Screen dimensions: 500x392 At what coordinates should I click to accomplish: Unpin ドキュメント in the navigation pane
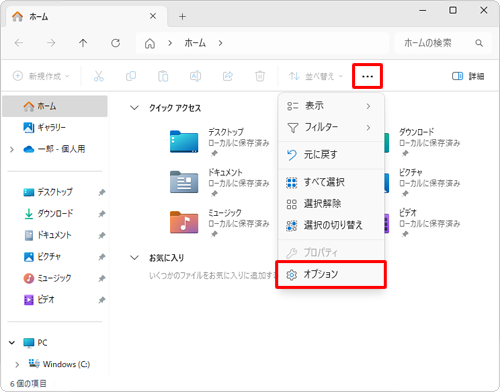(x=102, y=236)
